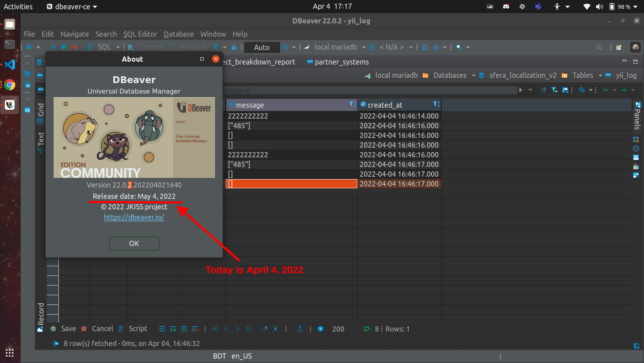Viewport: 644px width, 363px height.
Task: Add a new row using plus icon
Action: coord(173,329)
